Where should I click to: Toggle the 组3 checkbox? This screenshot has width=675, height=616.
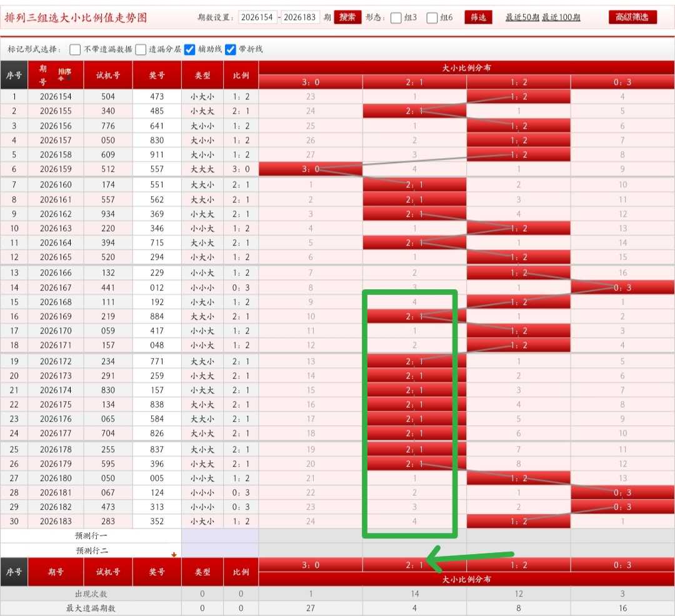point(396,17)
